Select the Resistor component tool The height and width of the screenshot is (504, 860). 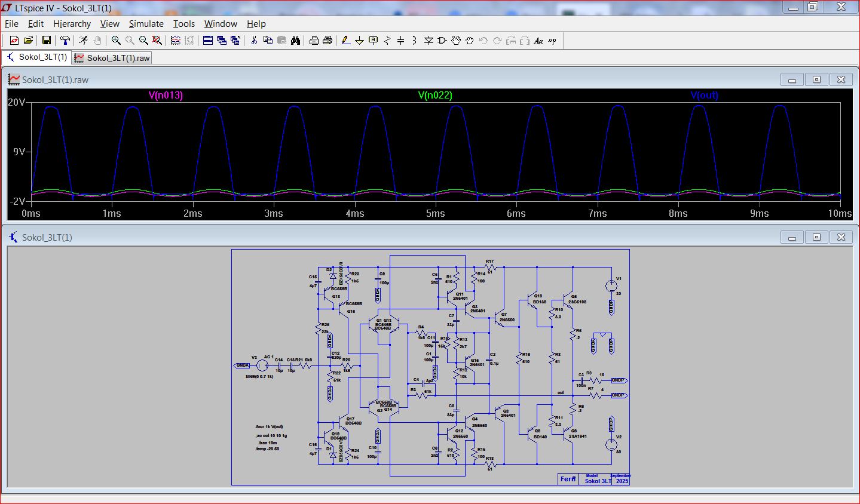(387, 41)
